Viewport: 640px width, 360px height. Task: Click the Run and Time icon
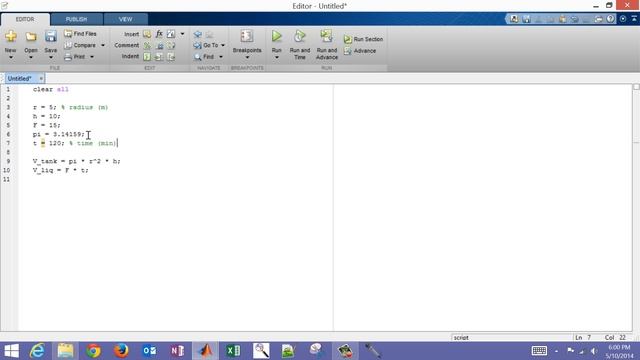point(300,36)
